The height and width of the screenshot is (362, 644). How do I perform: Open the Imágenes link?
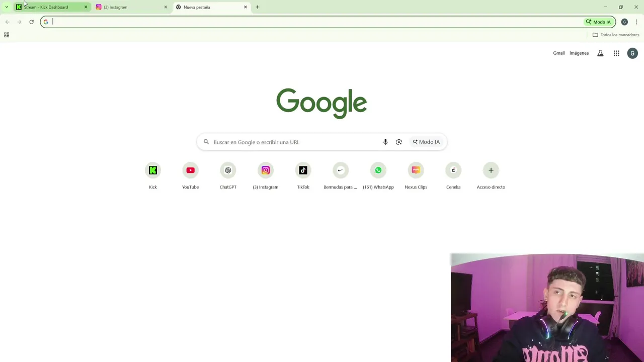[579, 53]
